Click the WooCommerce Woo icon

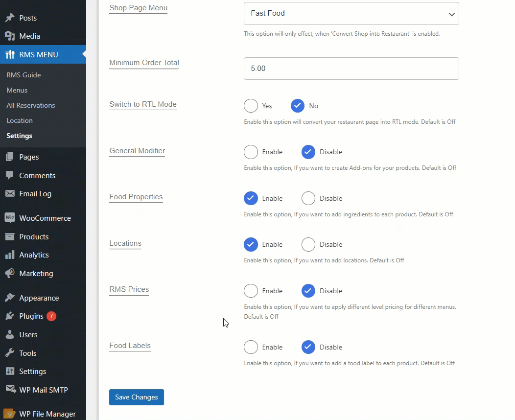10,218
